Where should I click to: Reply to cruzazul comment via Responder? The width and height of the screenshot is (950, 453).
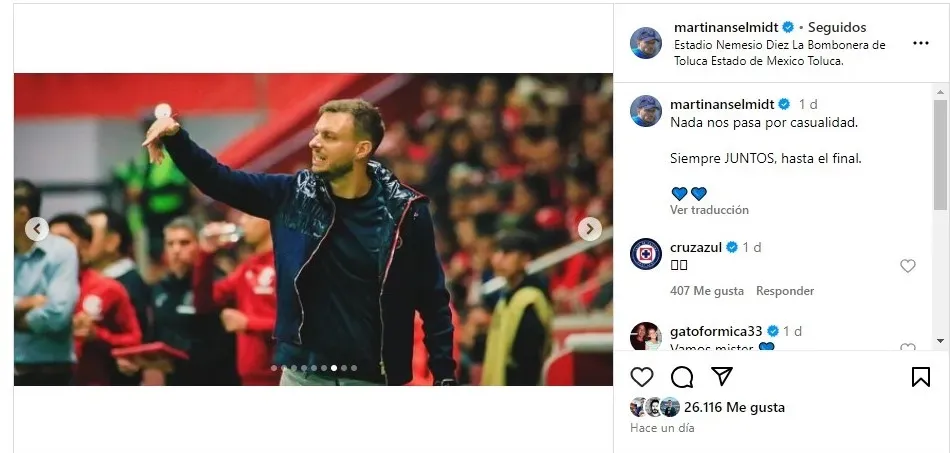785,291
